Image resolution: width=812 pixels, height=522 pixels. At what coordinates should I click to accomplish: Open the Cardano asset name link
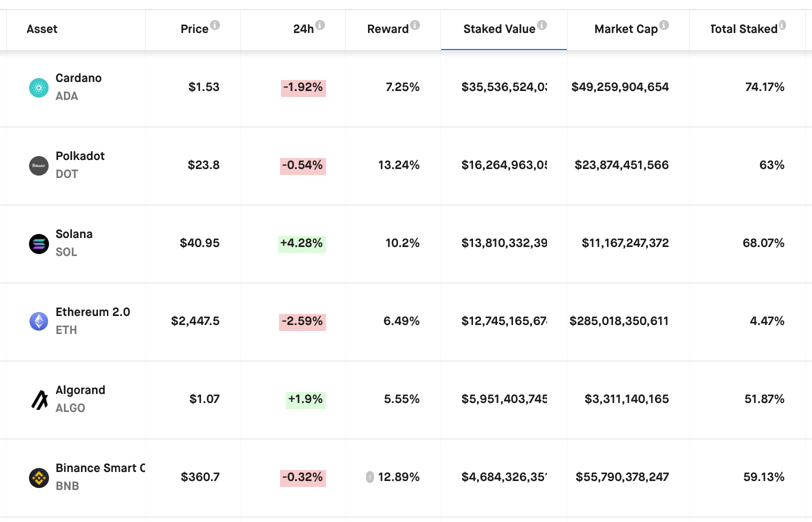click(78, 78)
